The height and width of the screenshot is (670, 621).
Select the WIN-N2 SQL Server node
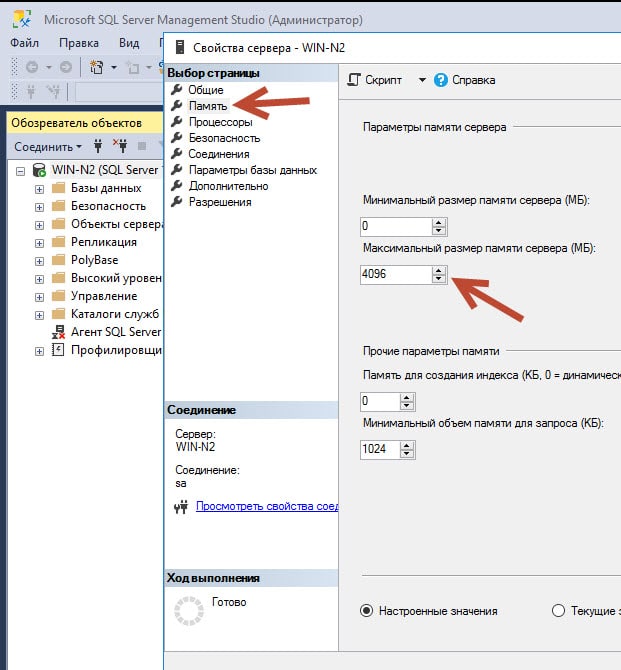(105, 170)
